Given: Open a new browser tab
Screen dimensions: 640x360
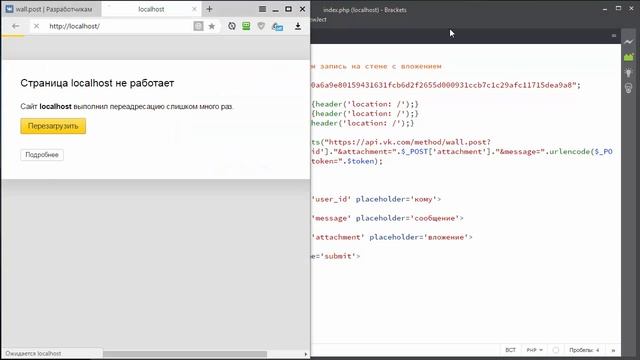Looking at the screenshot, I should [209, 9].
